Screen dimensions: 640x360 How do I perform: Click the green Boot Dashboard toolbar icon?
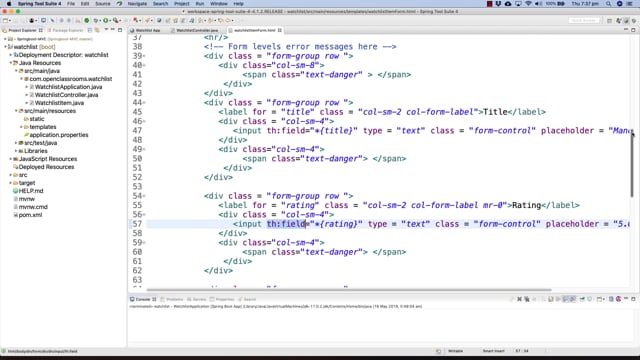[x=87, y=20]
